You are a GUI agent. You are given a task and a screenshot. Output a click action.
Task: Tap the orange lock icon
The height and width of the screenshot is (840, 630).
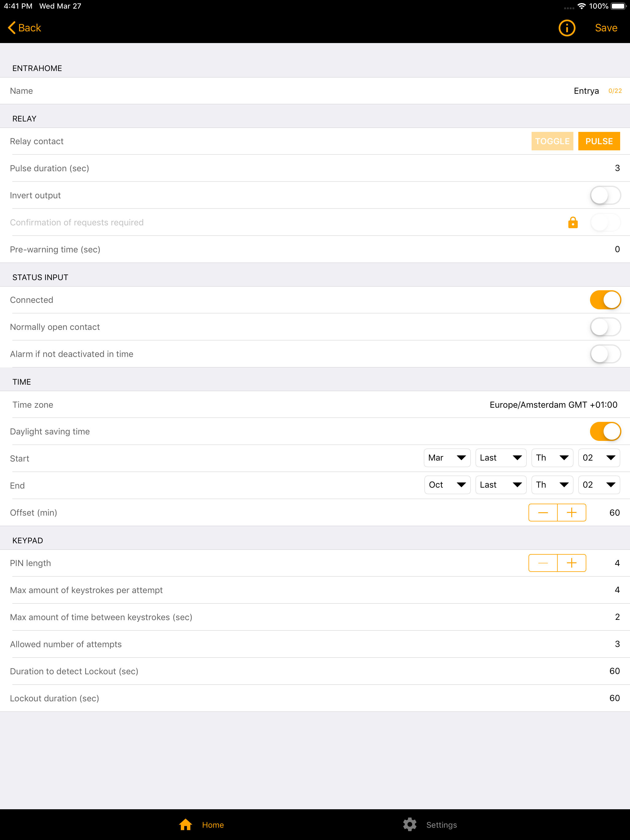coord(572,223)
